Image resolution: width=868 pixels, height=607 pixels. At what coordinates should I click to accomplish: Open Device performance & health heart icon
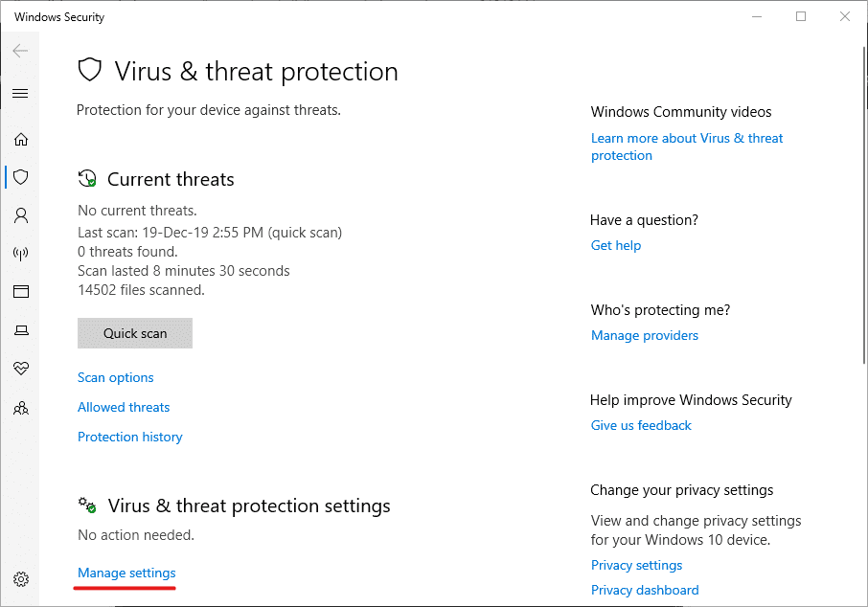20,369
